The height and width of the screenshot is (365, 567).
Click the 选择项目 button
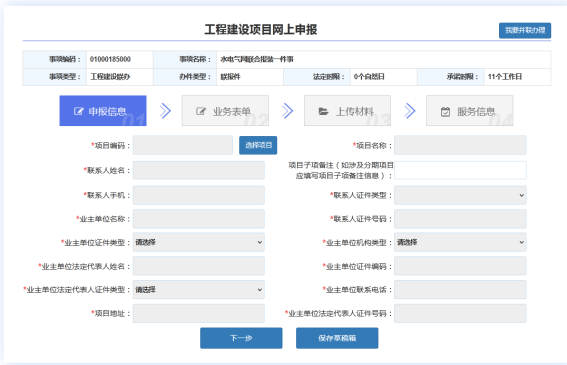tap(258, 145)
